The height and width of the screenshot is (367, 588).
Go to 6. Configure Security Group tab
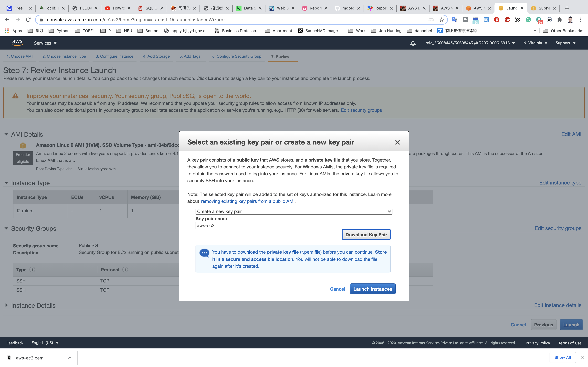tap(237, 56)
